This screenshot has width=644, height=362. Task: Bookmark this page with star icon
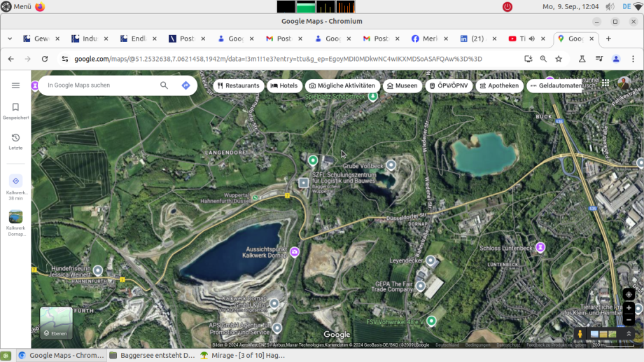point(559,59)
